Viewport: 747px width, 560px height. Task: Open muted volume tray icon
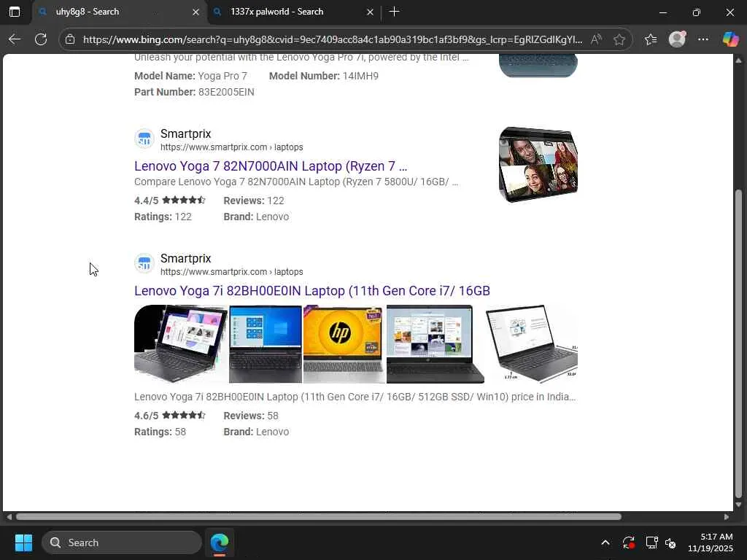click(671, 542)
